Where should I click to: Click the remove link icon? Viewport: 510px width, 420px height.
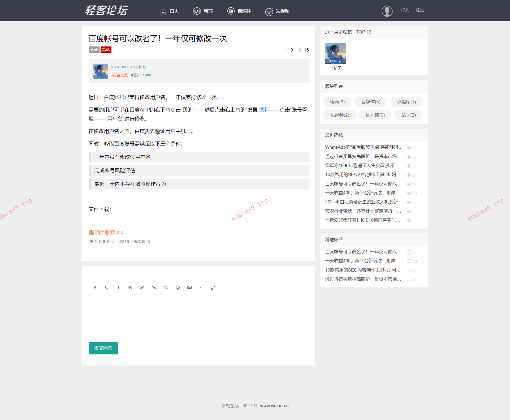[x=166, y=288]
